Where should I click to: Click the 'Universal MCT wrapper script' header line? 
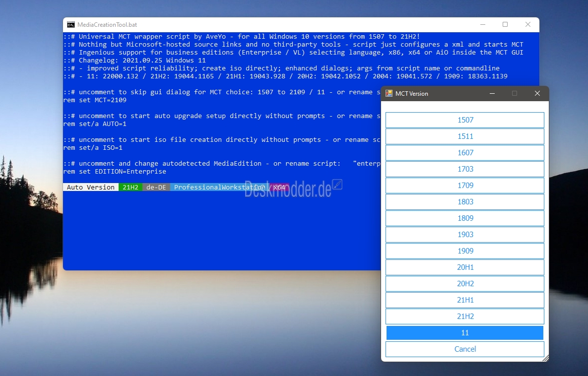pyautogui.click(x=242, y=36)
